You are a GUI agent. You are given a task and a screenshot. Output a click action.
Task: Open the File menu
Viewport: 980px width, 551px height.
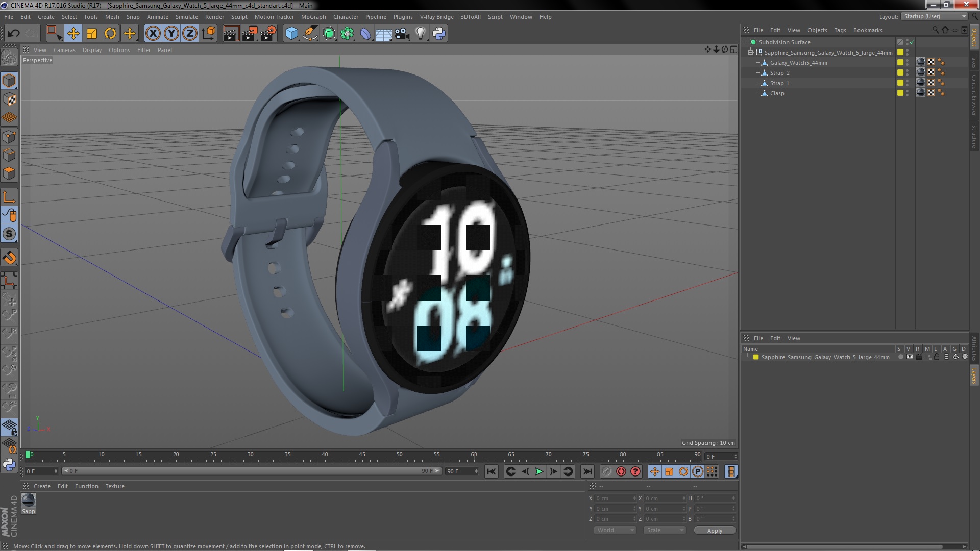(9, 17)
